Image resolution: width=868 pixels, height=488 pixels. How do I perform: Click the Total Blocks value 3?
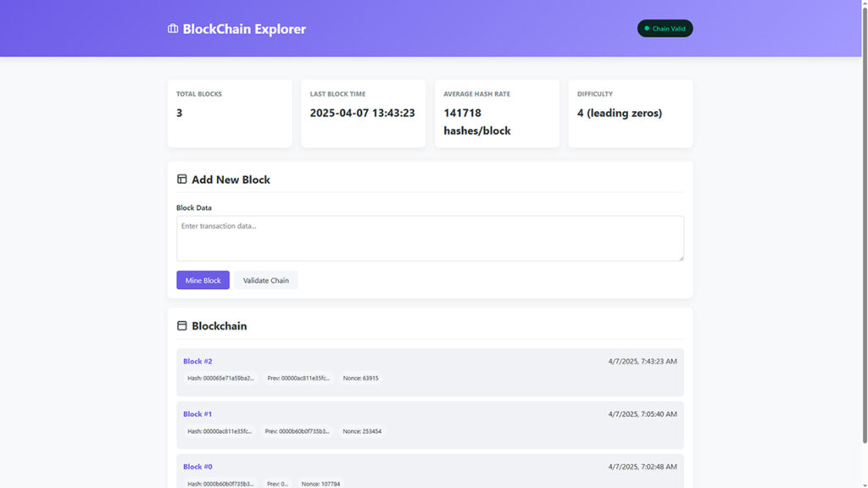pyautogui.click(x=180, y=113)
